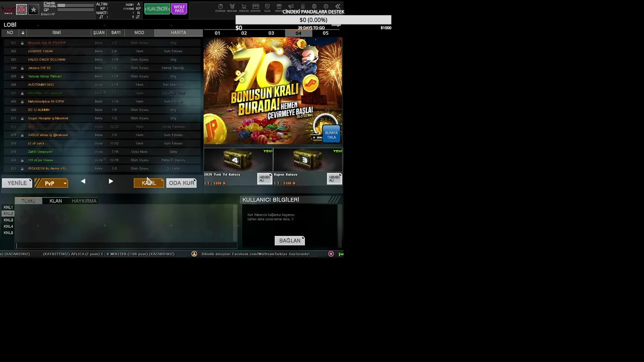The width and height of the screenshot is (644, 362).
Task: Select room 020 '315 sk pw 12eeee'
Action: (102, 160)
